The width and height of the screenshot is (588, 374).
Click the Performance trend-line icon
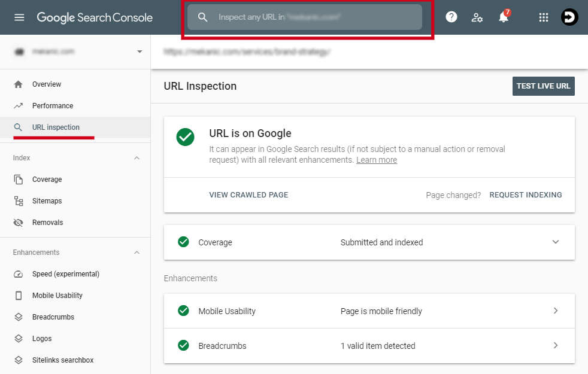click(x=18, y=106)
